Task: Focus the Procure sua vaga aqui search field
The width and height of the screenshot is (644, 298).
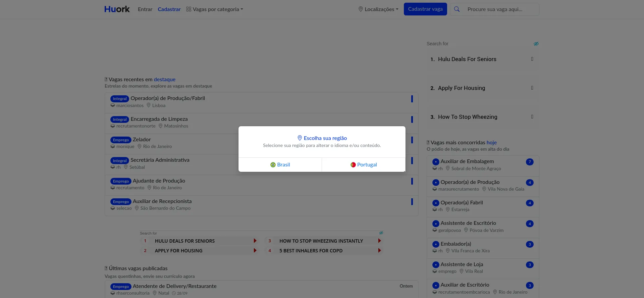Action: (501, 9)
